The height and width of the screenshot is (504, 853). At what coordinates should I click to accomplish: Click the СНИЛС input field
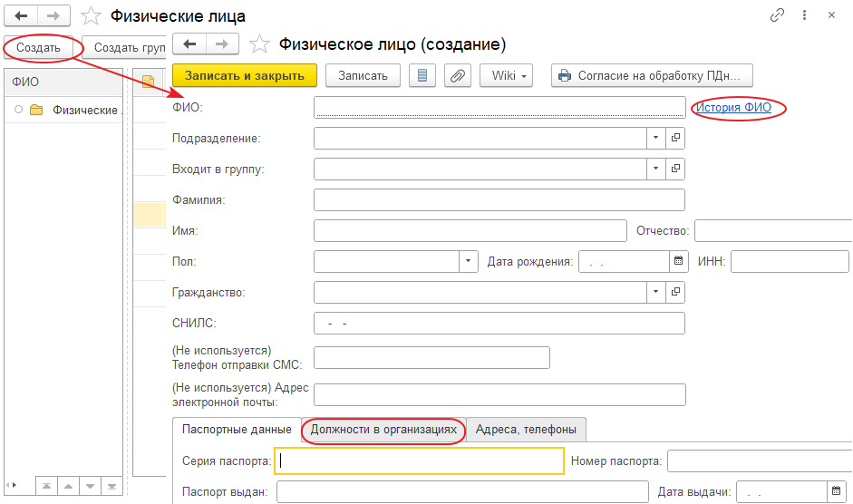pos(499,324)
